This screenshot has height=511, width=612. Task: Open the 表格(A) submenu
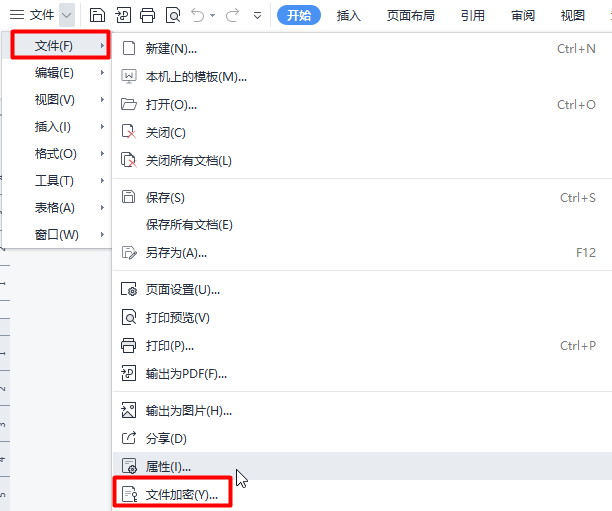(57, 207)
